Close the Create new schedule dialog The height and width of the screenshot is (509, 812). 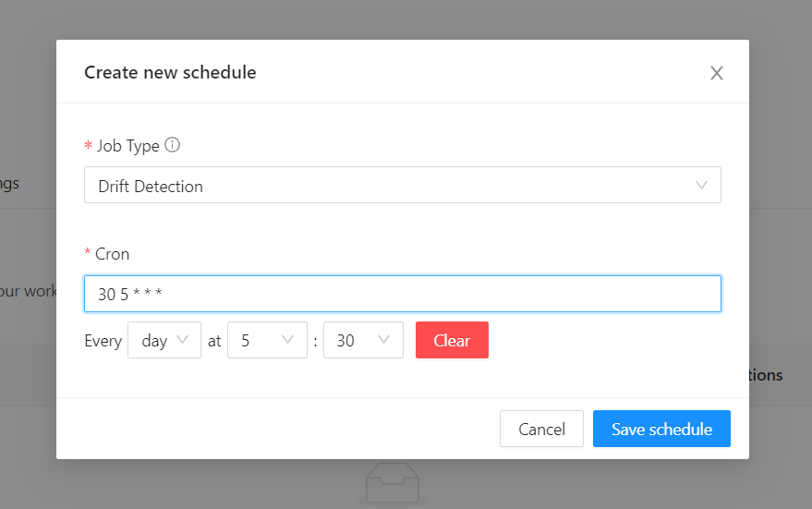click(x=716, y=73)
